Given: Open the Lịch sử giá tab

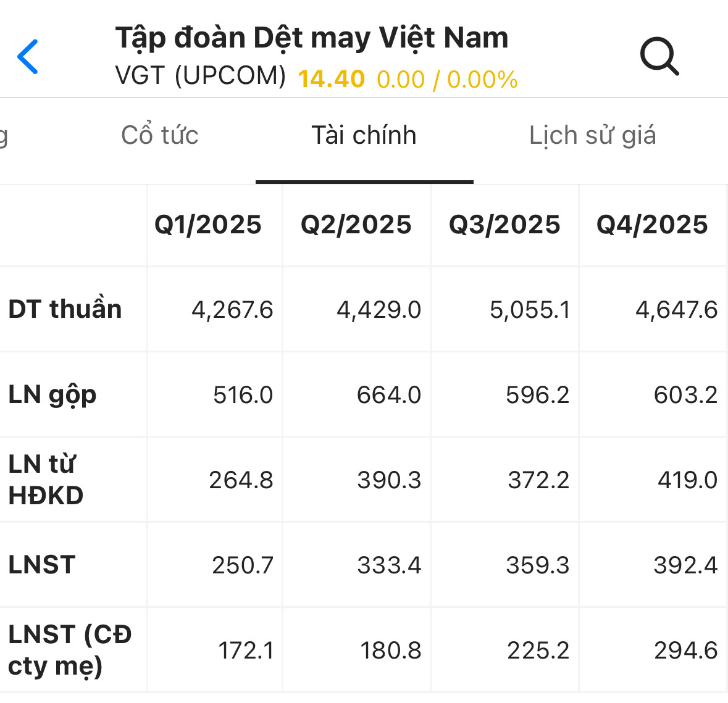Looking at the screenshot, I should (x=592, y=135).
